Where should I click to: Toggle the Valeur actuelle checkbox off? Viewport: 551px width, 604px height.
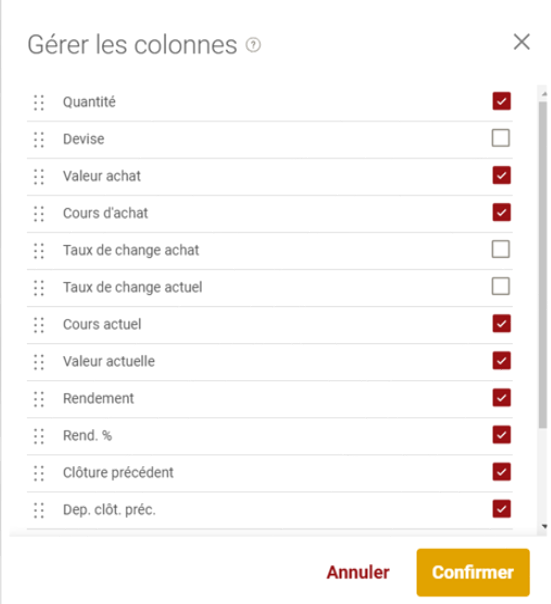pos(501,361)
